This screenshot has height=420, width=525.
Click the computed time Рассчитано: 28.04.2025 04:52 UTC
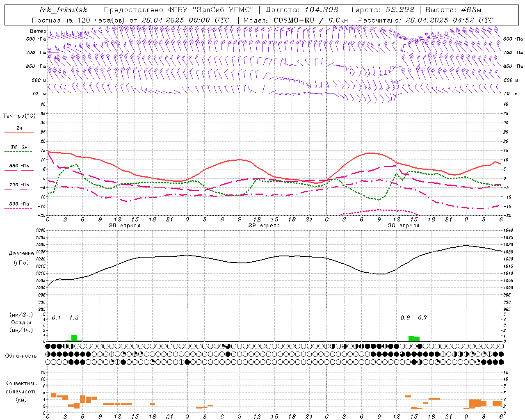[426, 20]
